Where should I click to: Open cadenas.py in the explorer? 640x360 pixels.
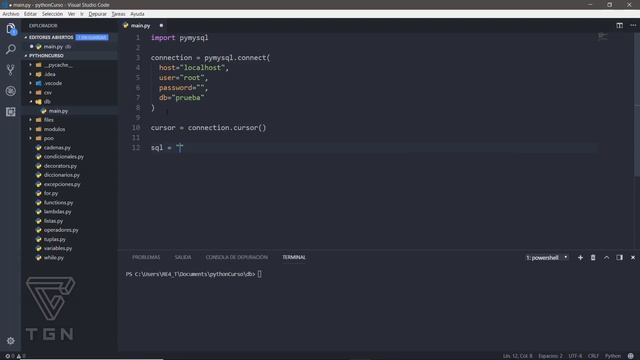click(57, 147)
